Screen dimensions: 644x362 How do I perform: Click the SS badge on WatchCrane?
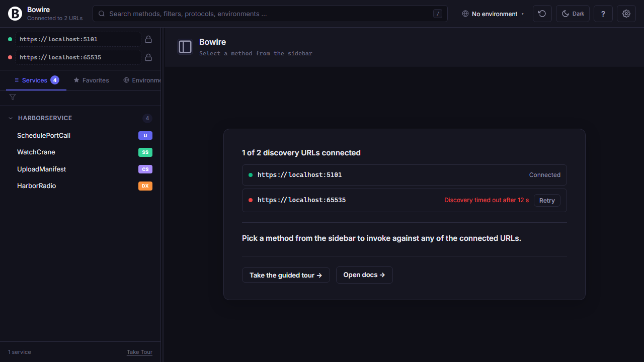tap(145, 152)
